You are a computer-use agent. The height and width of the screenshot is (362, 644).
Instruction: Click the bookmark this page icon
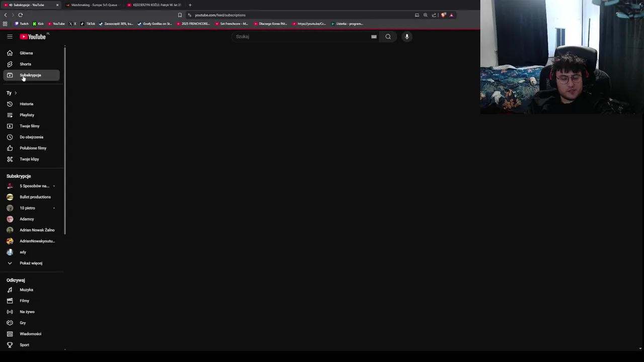pyautogui.click(x=180, y=15)
